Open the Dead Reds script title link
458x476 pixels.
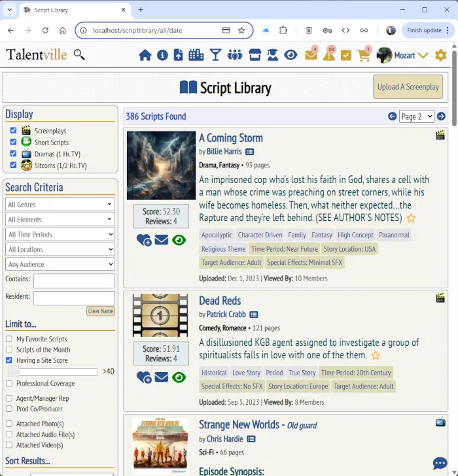[220, 301]
